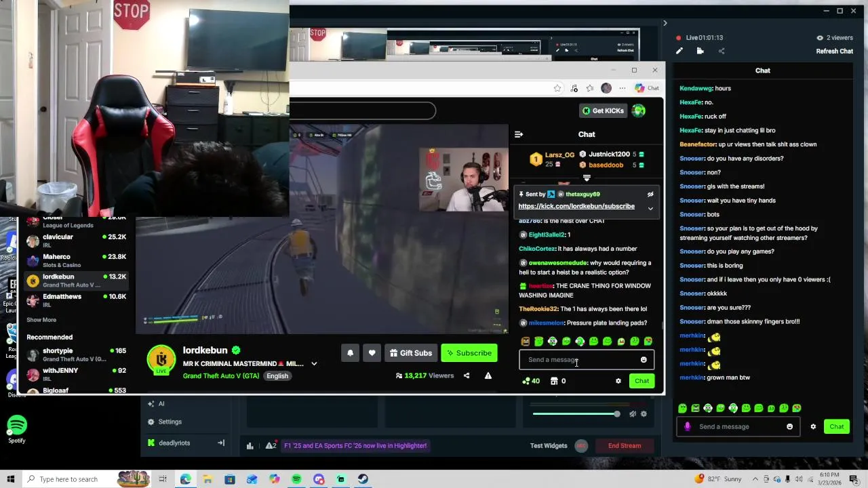Click right panel Send a message field
868x488 pixels.
click(738, 426)
